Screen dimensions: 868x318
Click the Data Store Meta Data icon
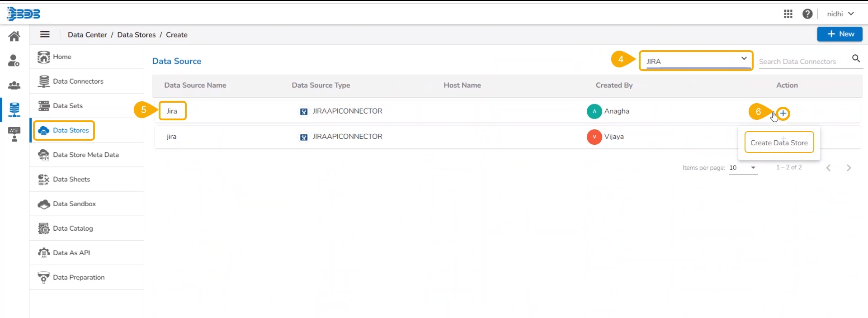pos(44,155)
